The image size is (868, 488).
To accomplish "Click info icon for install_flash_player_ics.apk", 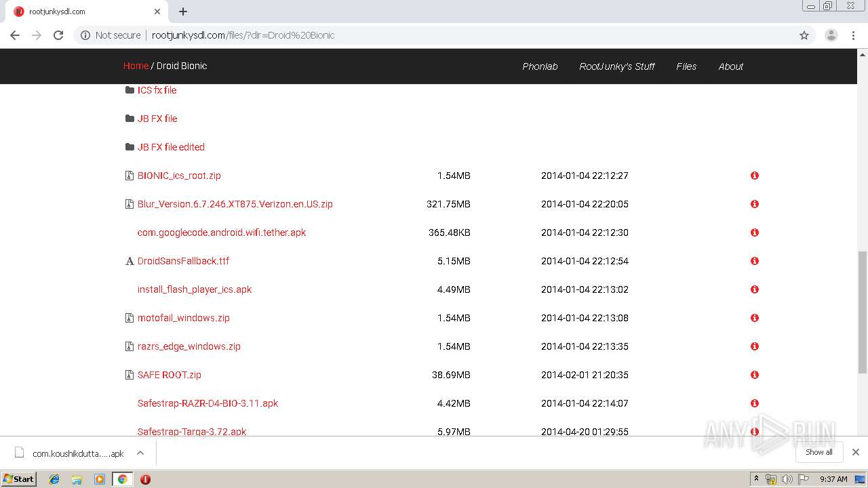I will pyautogui.click(x=754, y=289).
